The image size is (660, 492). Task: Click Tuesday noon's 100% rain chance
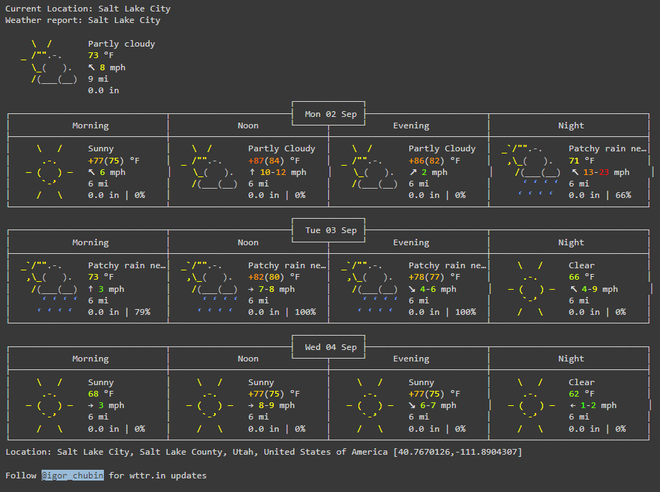point(305,312)
